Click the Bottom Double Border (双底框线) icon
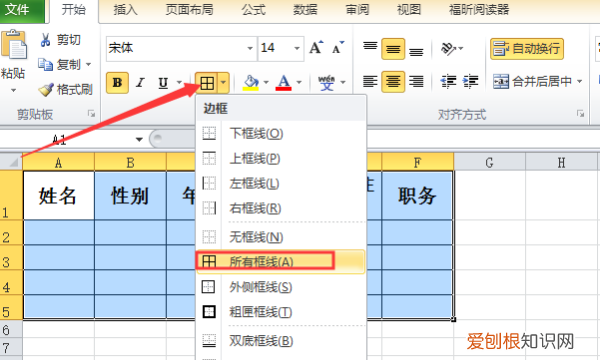Screen dimensions: 600x360 point(209,340)
